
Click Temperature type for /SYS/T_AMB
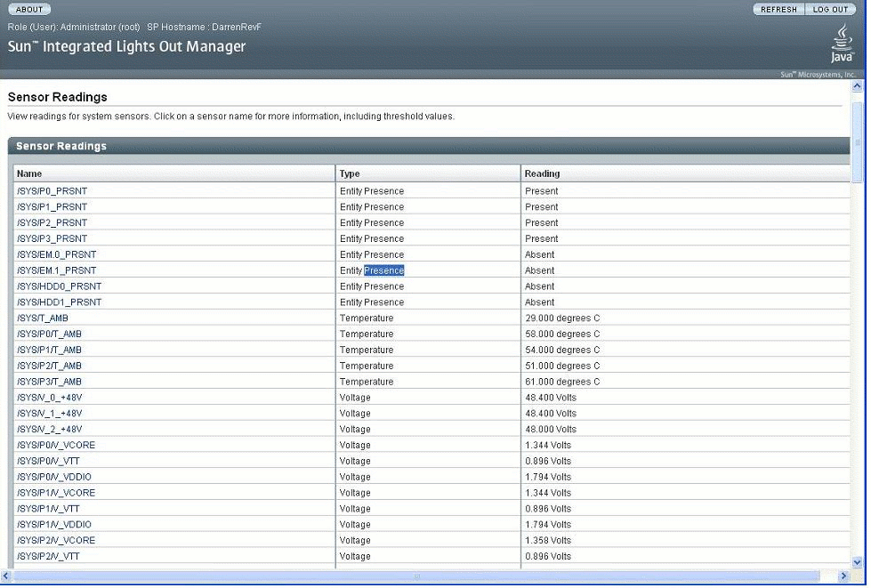click(367, 318)
